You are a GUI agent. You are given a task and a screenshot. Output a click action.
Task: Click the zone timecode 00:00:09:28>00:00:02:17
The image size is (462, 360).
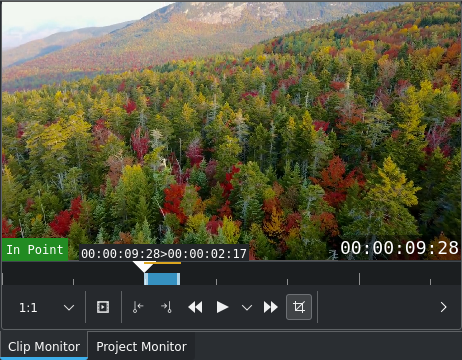click(164, 254)
